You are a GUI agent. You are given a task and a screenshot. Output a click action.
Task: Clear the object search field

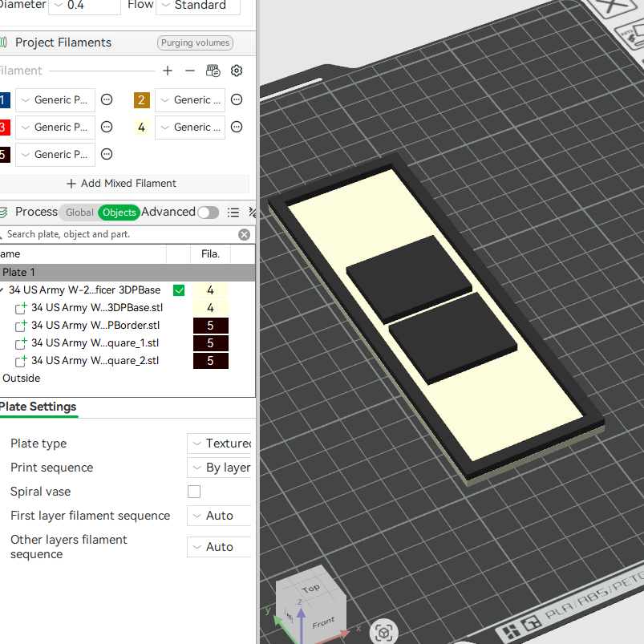(244, 234)
